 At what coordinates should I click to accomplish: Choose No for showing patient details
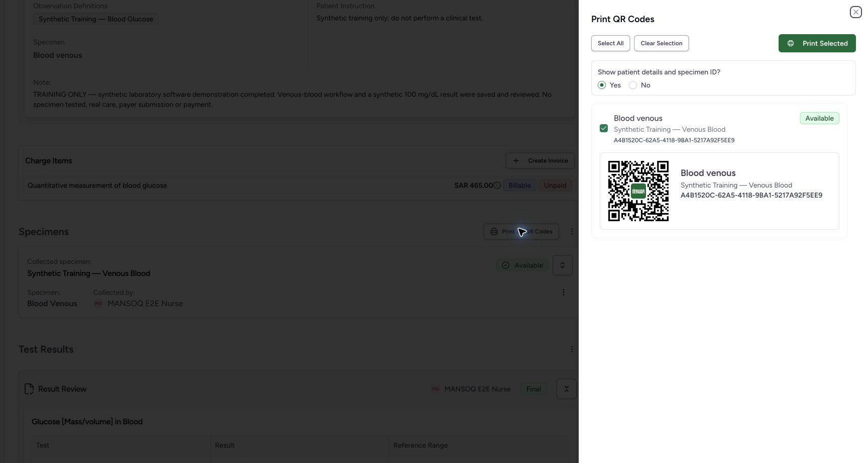(x=633, y=85)
